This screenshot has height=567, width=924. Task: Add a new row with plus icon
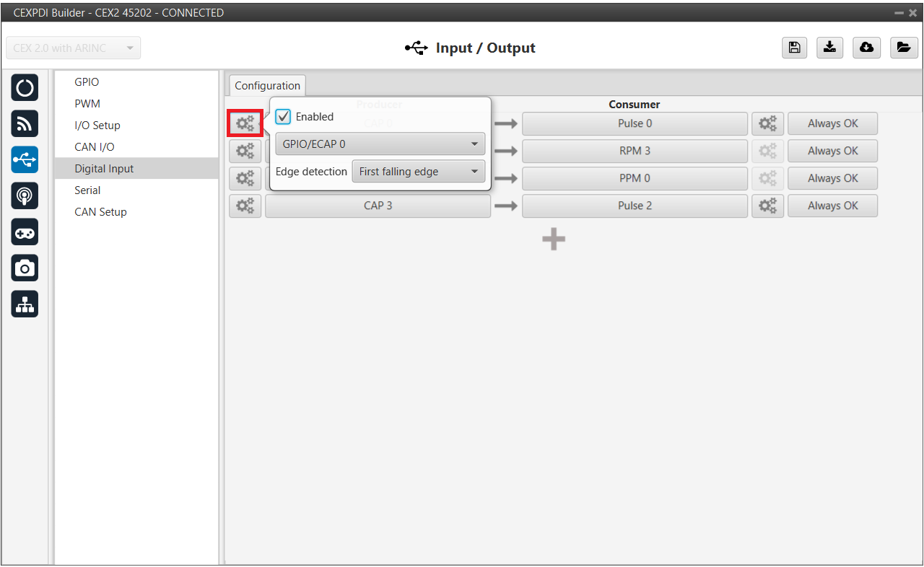click(554, 240)
